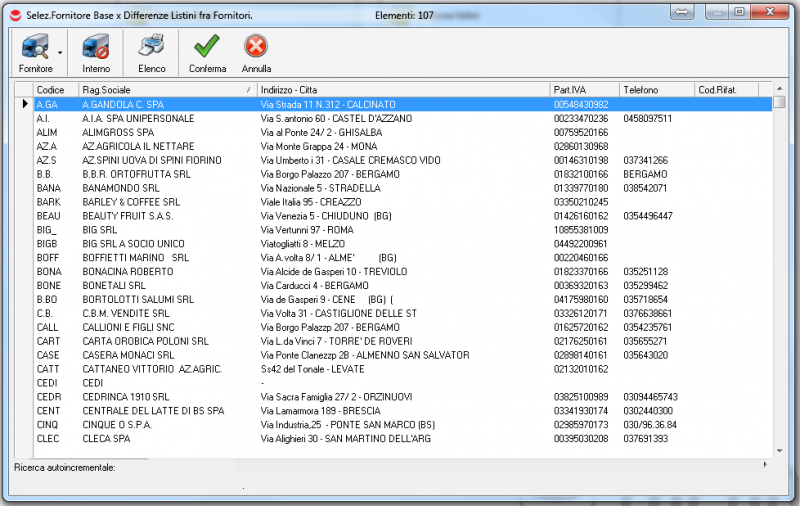Click the Fornitore search icon
The height and width of the screenshot is (506, 800).
coord(35,47)
